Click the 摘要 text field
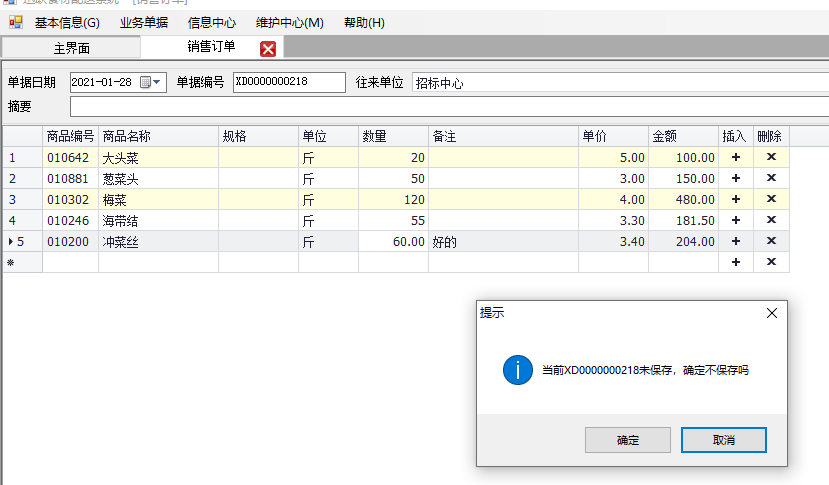Screen dimensions: 829x485 coord(449,106)
